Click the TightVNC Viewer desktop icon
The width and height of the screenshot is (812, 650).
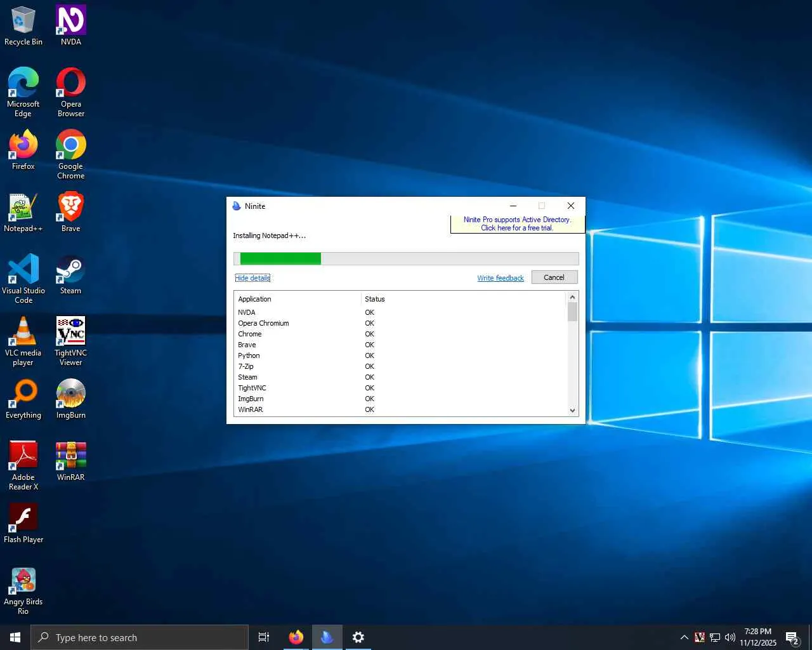tap(71, 342)
